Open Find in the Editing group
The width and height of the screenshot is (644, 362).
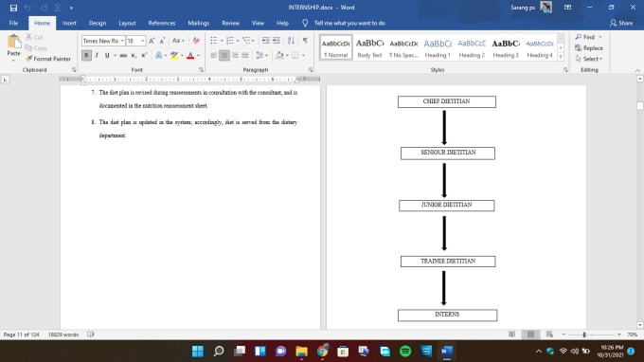[585, 37]
